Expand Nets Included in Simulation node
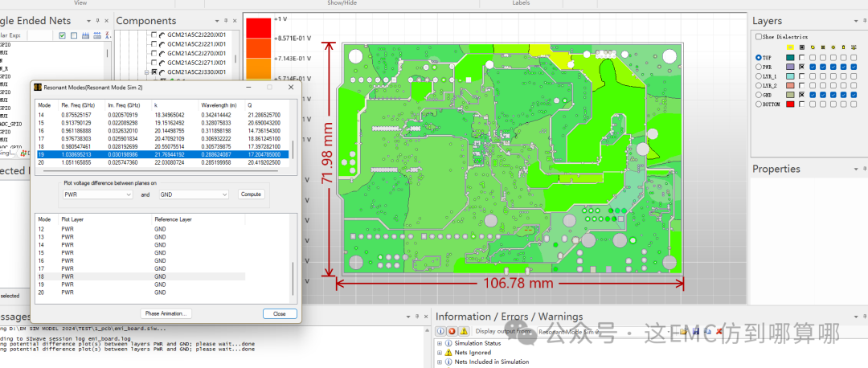The image size is (868, 368). point(440,362)
